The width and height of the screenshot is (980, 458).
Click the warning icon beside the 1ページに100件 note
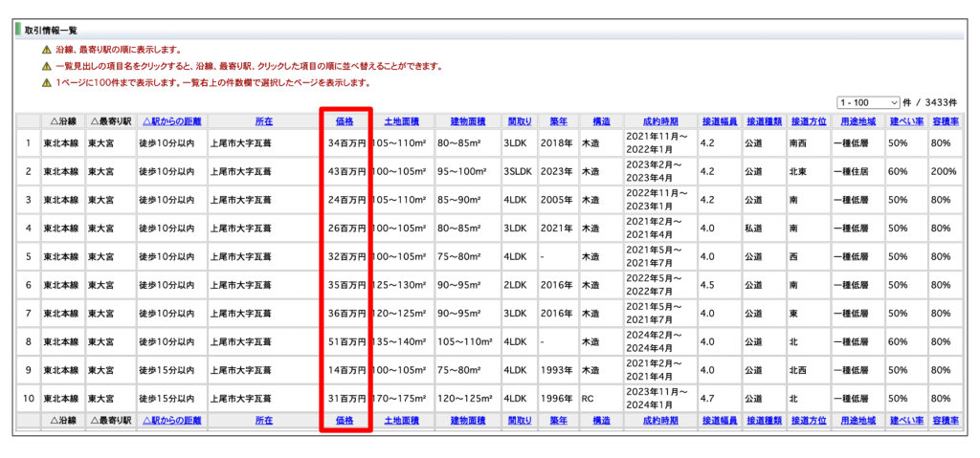pos(46,82)
